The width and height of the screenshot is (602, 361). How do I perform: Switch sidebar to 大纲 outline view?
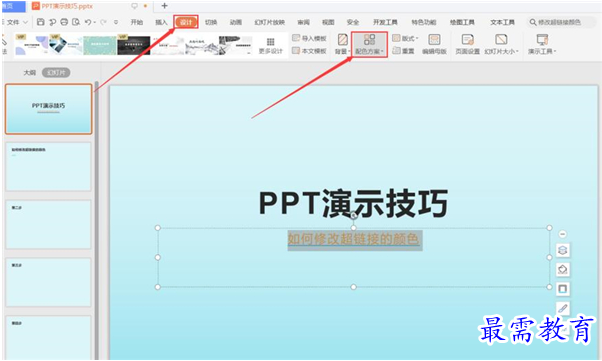(x=30, y=72)
